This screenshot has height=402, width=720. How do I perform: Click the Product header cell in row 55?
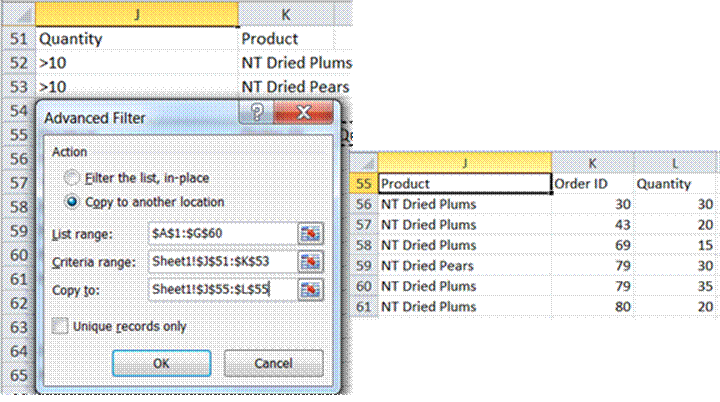point(463,184)
